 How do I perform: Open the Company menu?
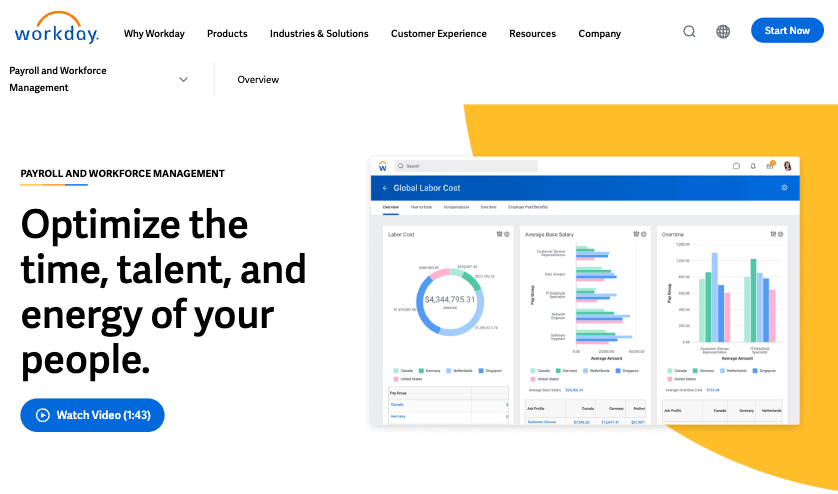pos(600,34)
